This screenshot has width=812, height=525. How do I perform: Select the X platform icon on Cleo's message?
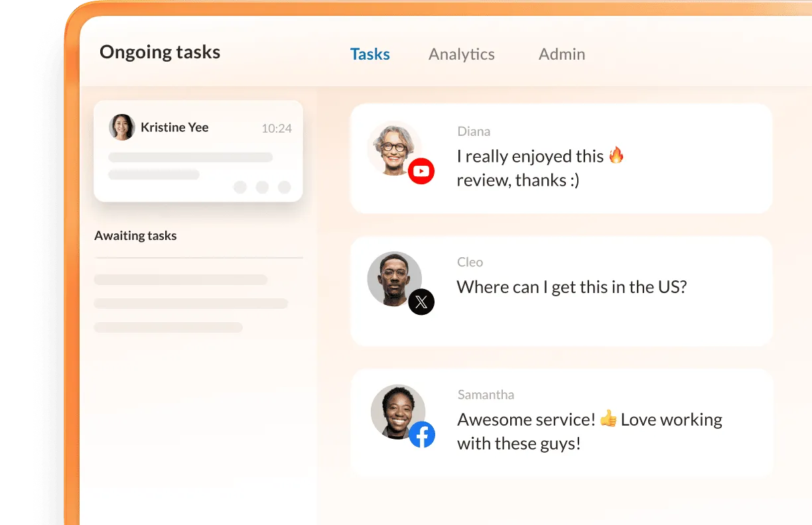(x=422, y=302)
